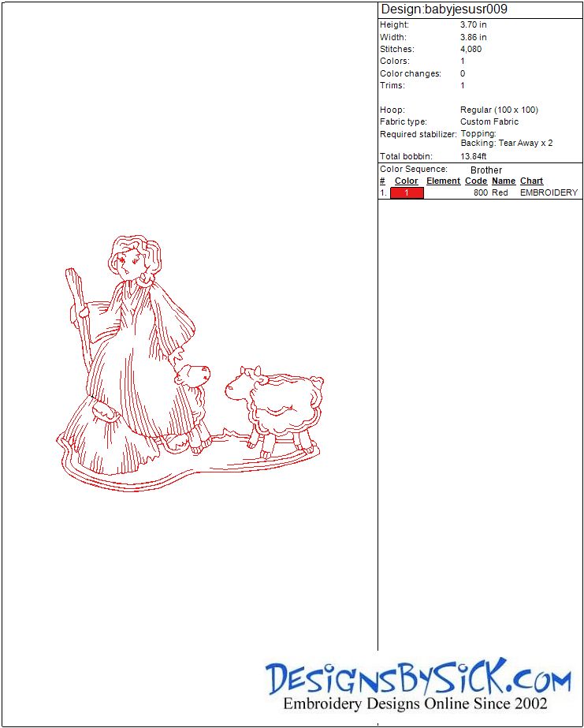584x728 pixels.
Task: Select the total bobbin value 13.84ft
Action: [474, 156]
